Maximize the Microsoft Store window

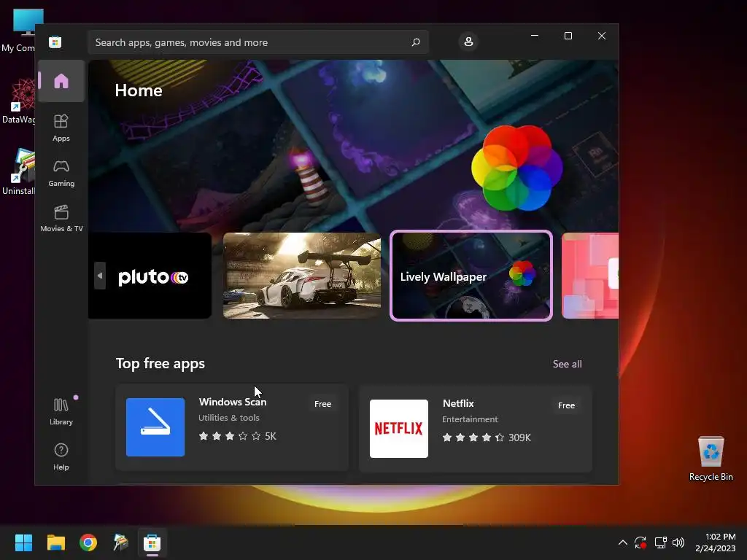pos(568,36)
